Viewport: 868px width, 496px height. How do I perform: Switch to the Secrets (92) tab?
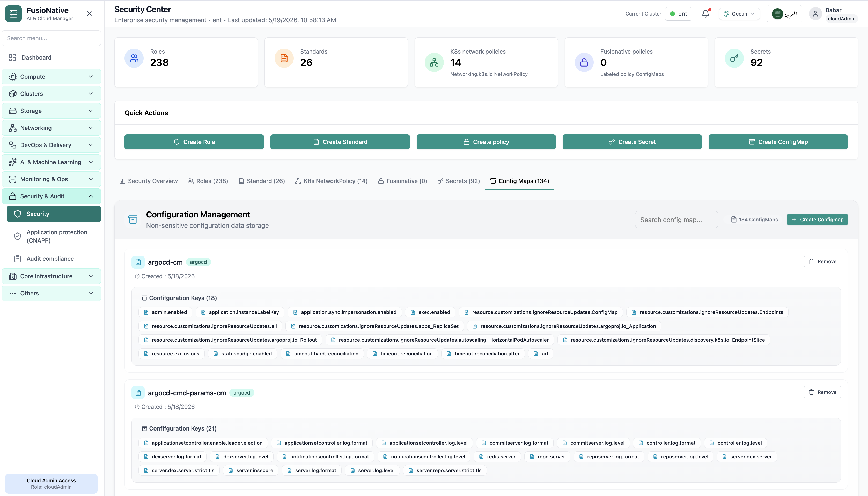459,181
